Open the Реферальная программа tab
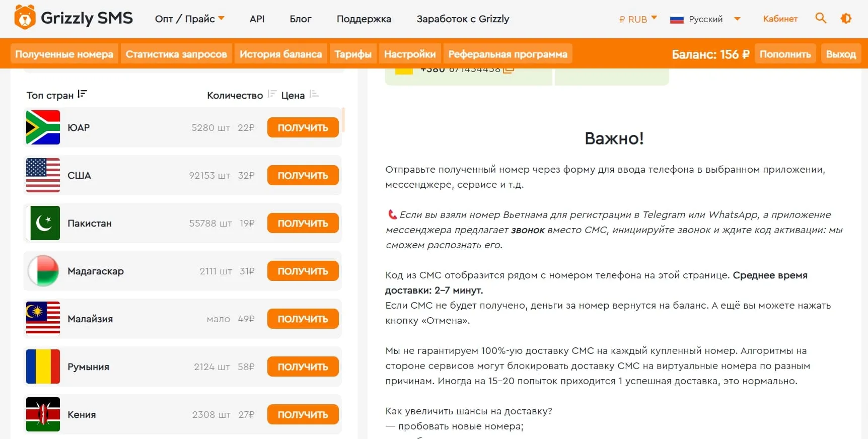The width and height of the screenshot is (868, 439). [508, 54]
